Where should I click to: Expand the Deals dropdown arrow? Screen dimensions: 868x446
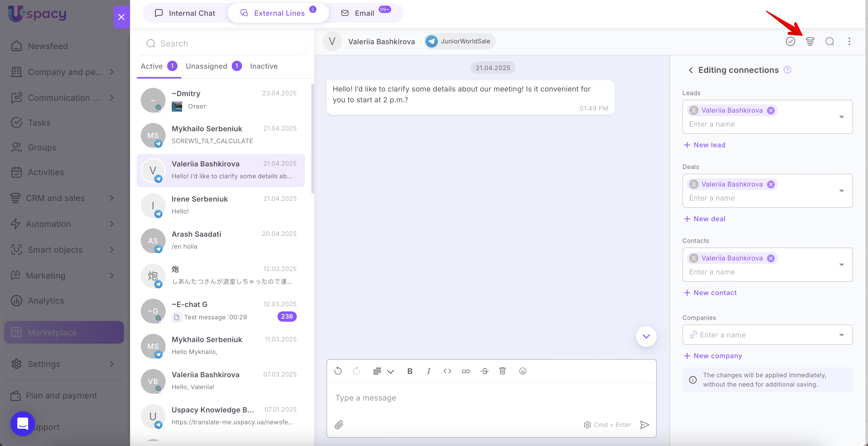841,191
